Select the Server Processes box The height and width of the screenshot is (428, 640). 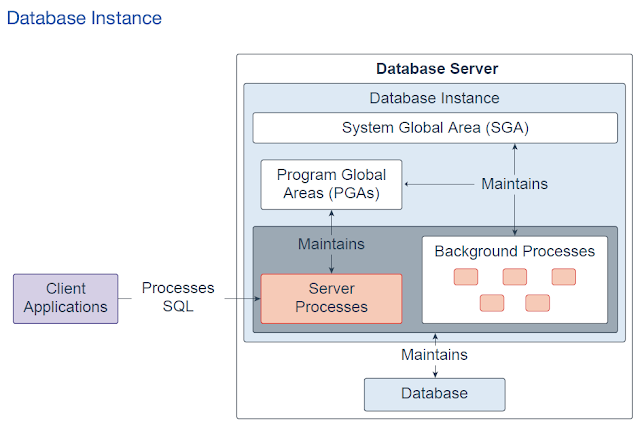pyautogui.click(x=331, y=299)
